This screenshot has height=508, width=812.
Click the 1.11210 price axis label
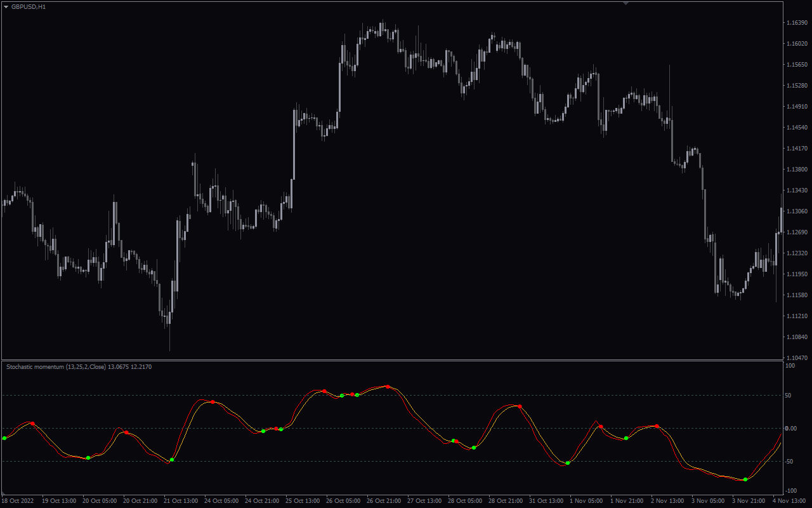(x=796, y=316)
